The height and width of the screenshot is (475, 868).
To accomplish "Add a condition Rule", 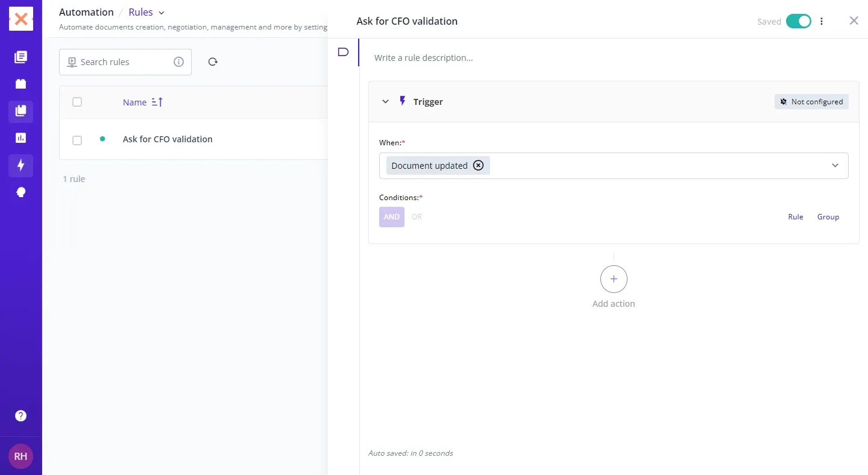I will point(795,217).
